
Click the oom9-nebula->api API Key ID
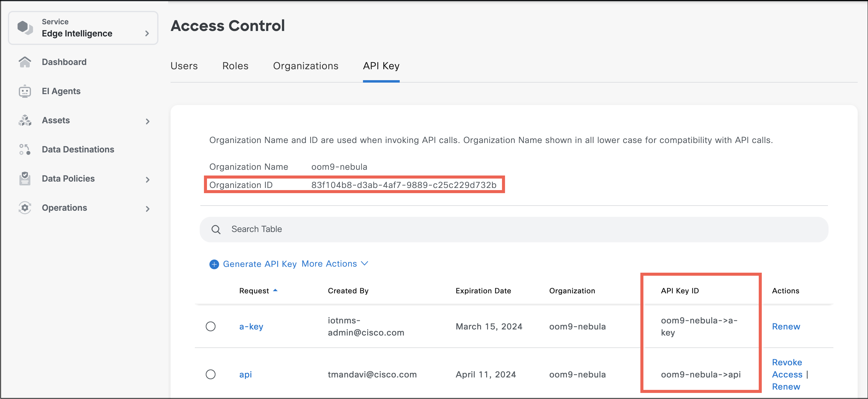700,374
